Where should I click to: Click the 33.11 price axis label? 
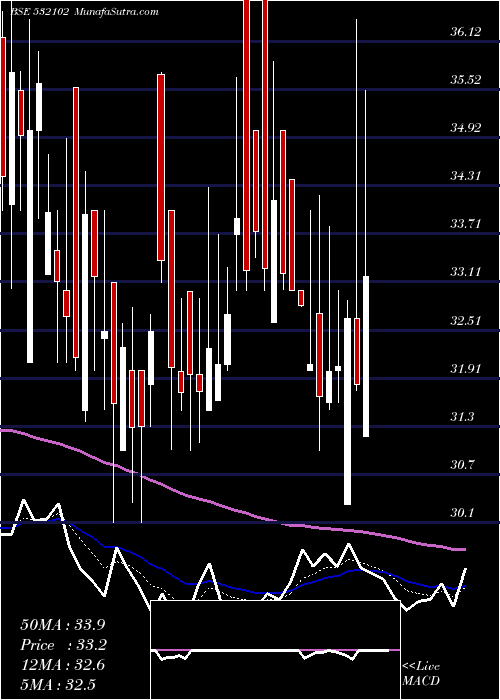tap(466, 271)
